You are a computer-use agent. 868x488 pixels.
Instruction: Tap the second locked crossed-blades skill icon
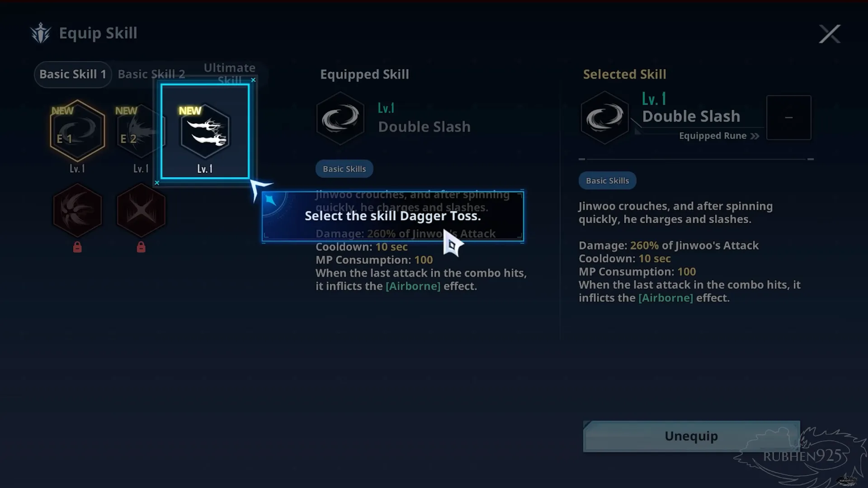[141, 210]
